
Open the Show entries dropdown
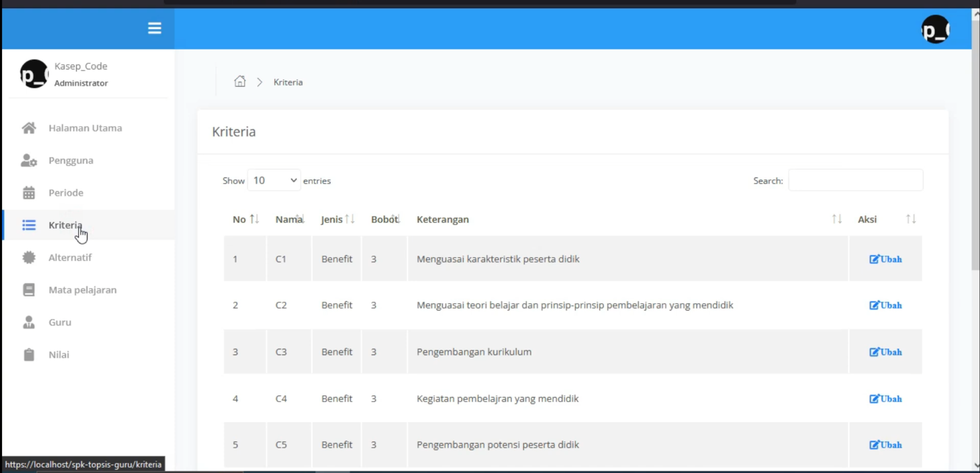coord(274,180)
